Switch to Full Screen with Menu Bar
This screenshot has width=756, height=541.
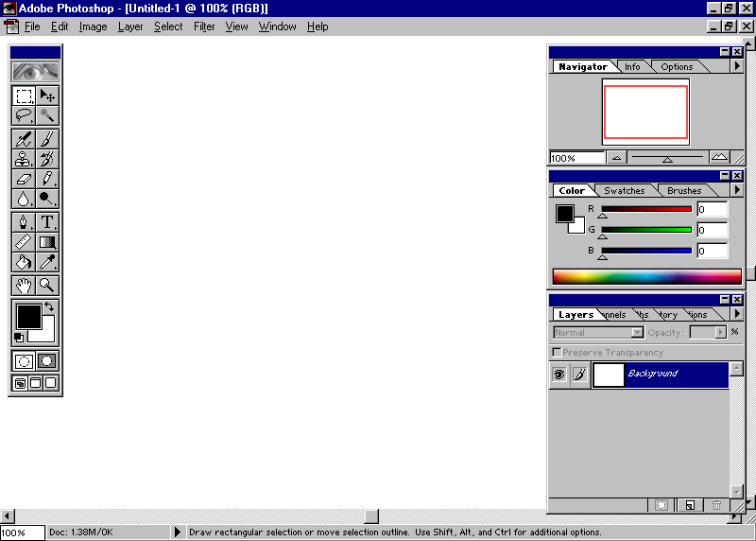click(x=36, y=383)
